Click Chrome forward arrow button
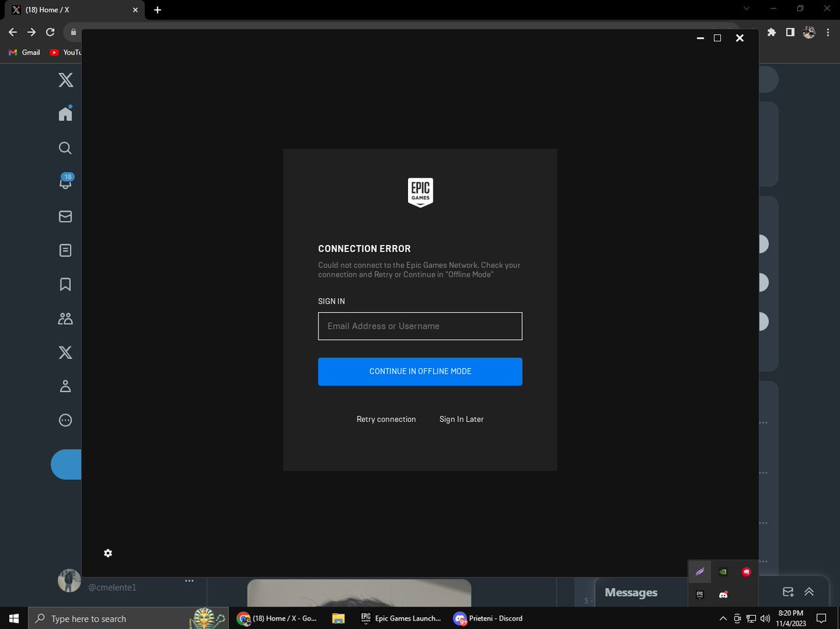Viewport: 840px width, 629px height. click(x=31, y=32)
